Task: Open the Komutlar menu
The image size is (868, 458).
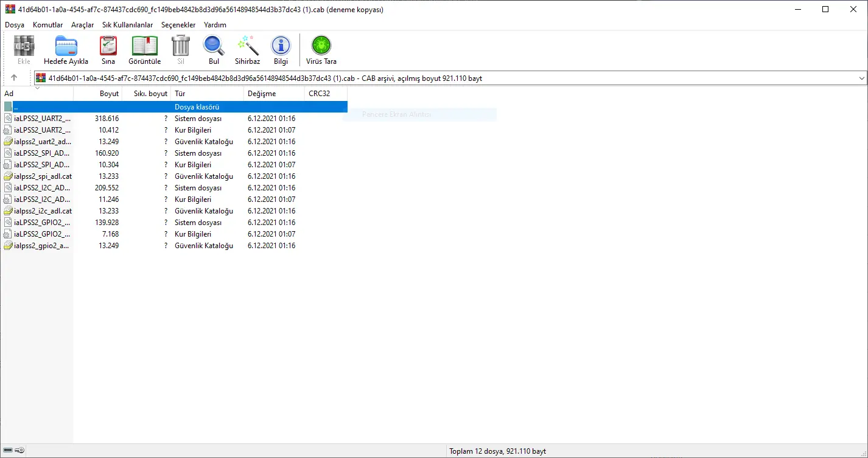Action: point(48,25)
